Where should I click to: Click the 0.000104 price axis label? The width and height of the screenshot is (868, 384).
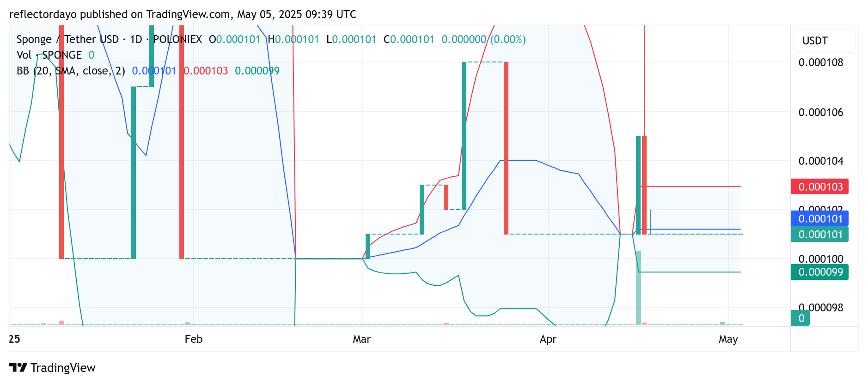click(821, 161)
